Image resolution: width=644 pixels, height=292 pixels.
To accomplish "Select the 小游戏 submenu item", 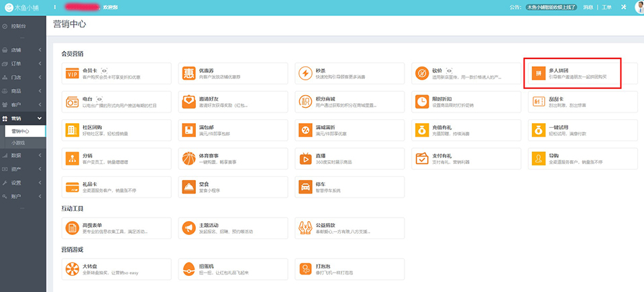I will 18,143.
